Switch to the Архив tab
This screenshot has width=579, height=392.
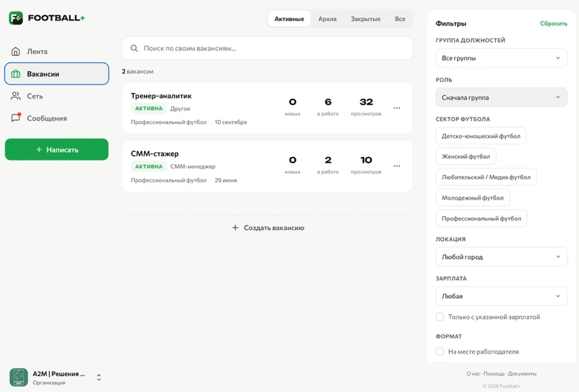click(328, 19)
